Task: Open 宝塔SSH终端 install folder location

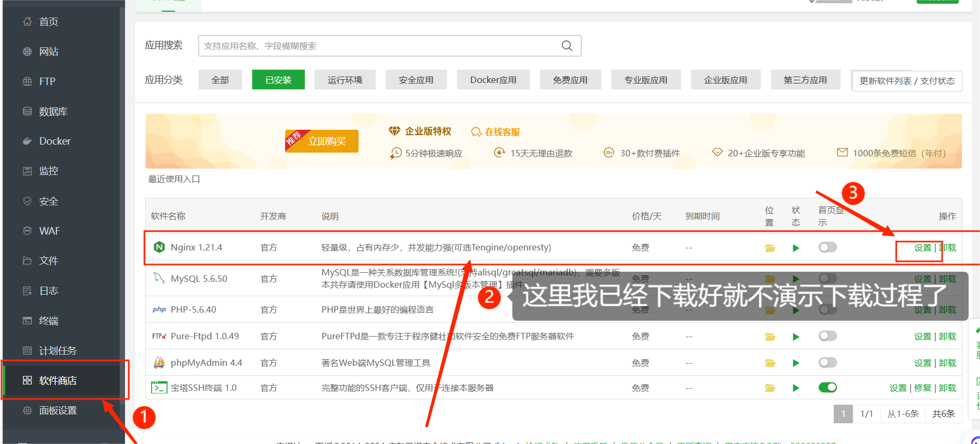Action: coord(770,388)
